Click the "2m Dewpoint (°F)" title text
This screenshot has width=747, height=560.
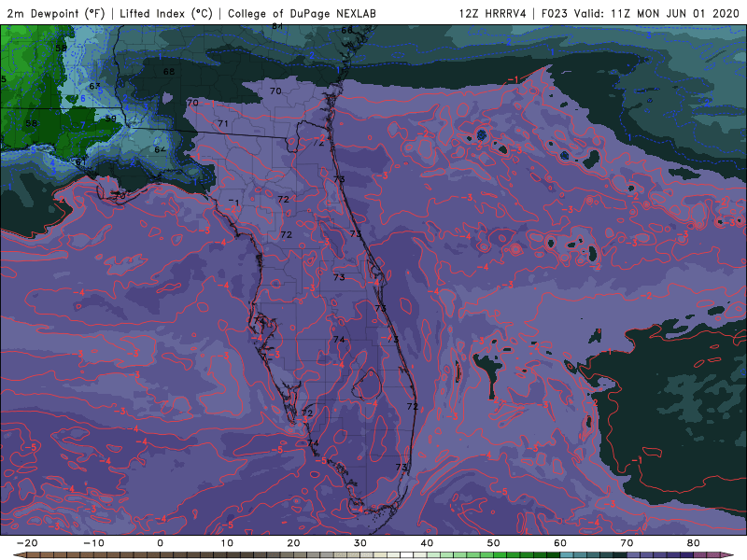click(56, 13)
